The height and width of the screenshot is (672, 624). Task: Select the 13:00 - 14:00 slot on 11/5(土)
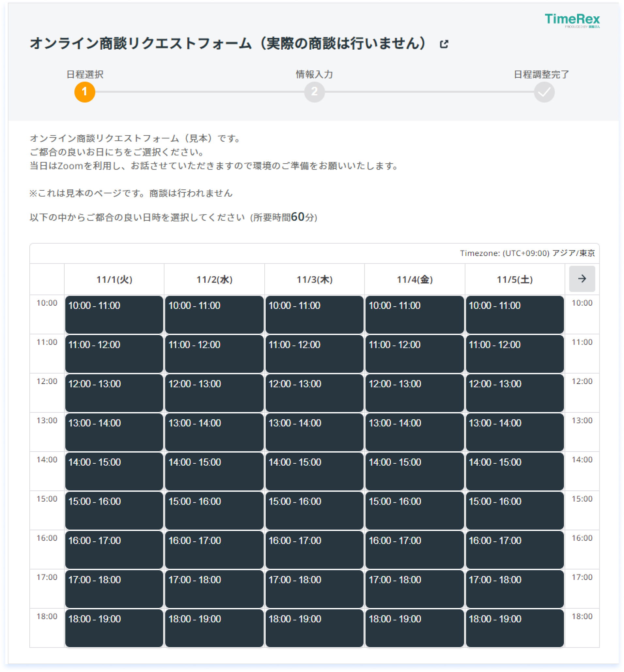click(514, 431)
